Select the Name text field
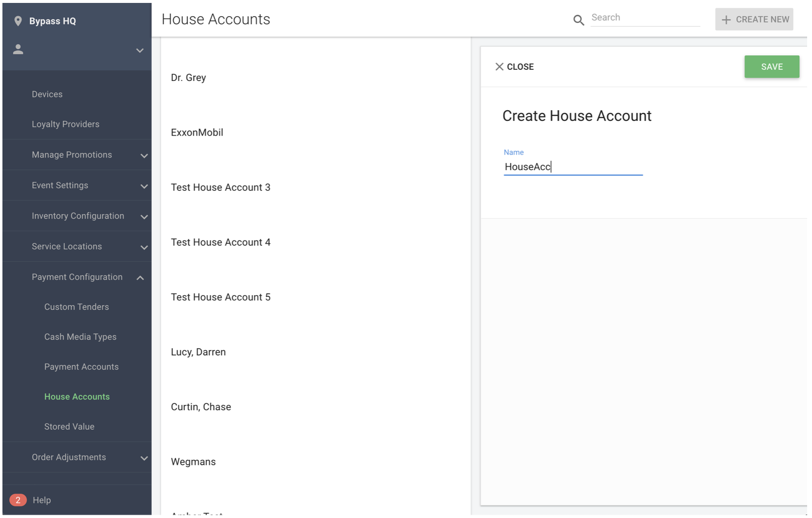The height and width of the screenshot is (518, 812). click(x=573, y=166)
